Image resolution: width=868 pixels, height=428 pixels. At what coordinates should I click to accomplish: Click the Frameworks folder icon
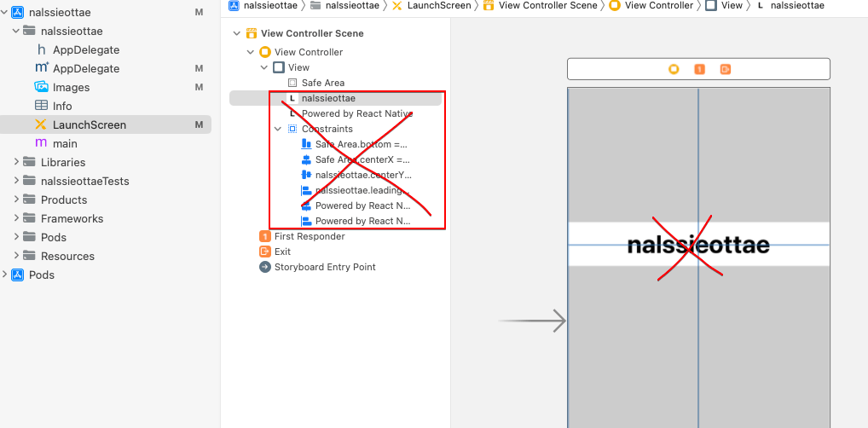pos(29,219)
